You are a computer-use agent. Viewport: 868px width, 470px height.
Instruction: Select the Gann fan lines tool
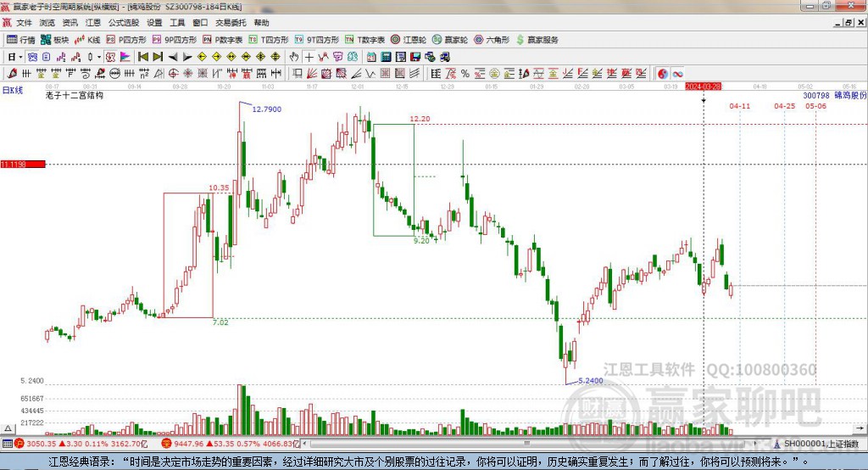(x=312, y=74)
